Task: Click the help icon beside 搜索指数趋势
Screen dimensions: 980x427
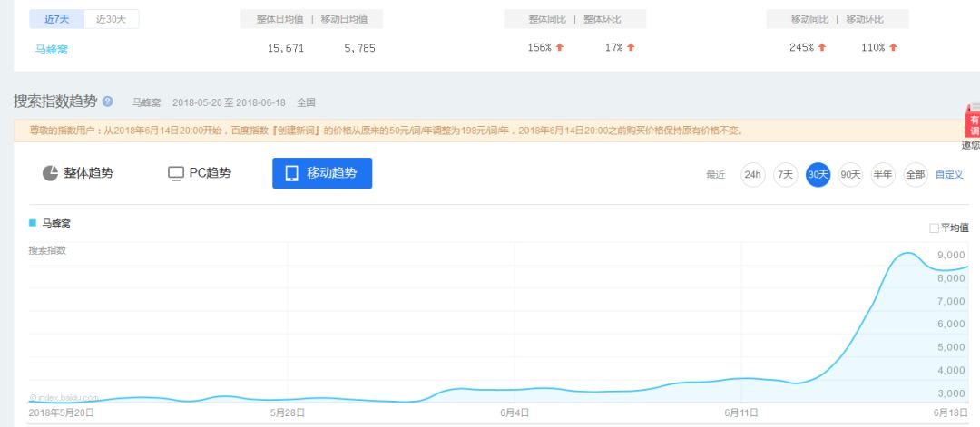Action: tap(107, 102)
